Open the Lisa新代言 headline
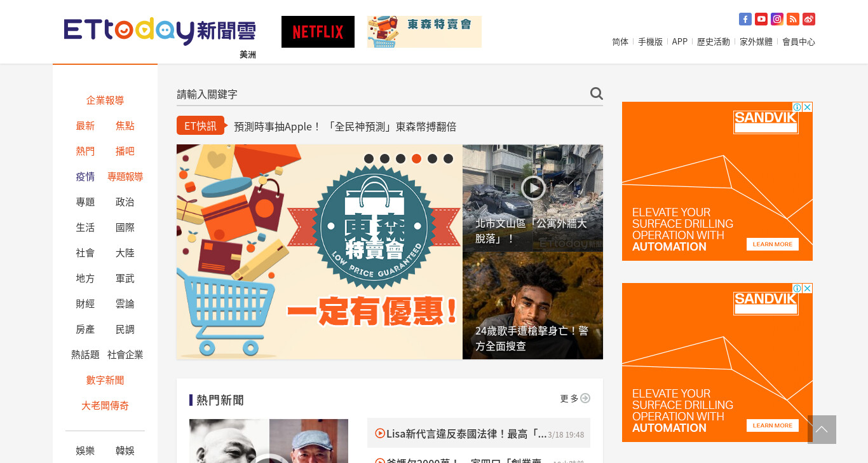The image size is (868, 463). point(466,434)
